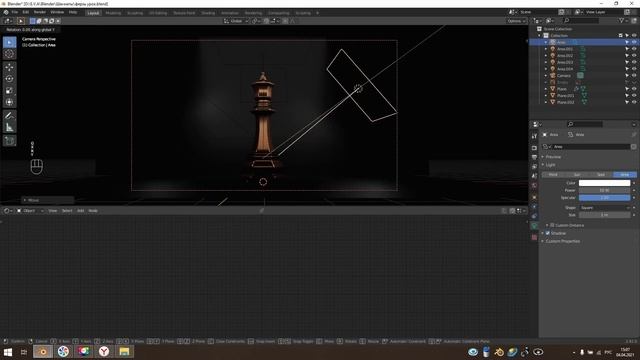The image size is (640, 360).
Task: Click the Properties editor search field
Action: (x=585, y=124)
